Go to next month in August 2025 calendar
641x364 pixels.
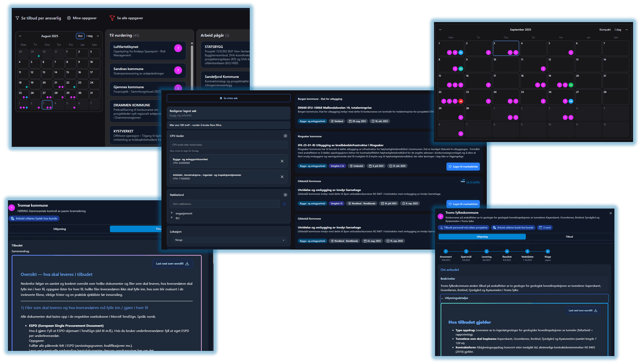pyautogui.click(x=98, y=36)
